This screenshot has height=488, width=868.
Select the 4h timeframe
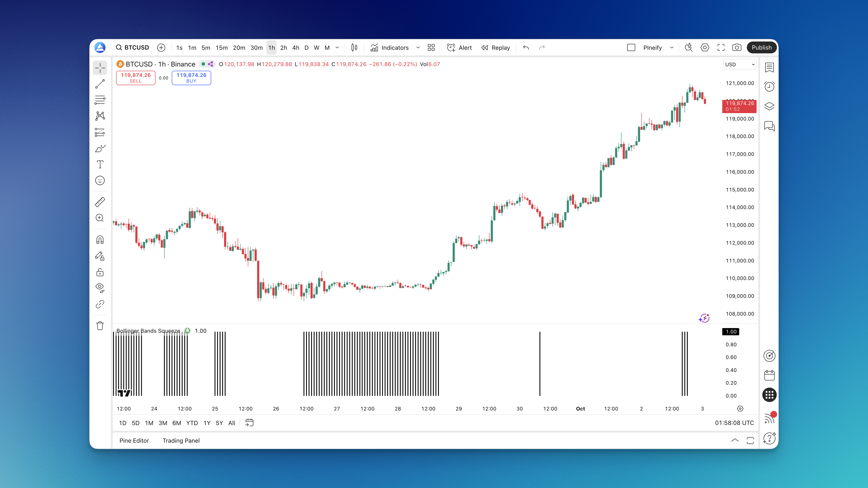(x=295, y=47)
